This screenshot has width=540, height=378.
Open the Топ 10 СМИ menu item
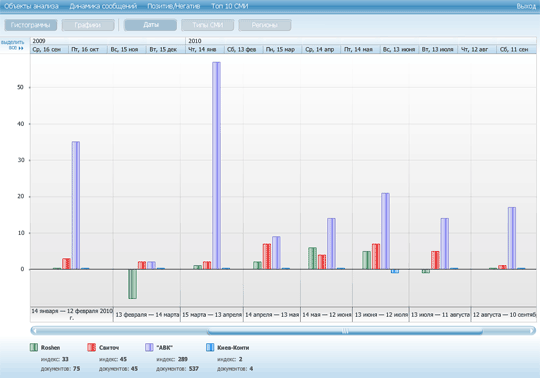(x=230, y=6)
